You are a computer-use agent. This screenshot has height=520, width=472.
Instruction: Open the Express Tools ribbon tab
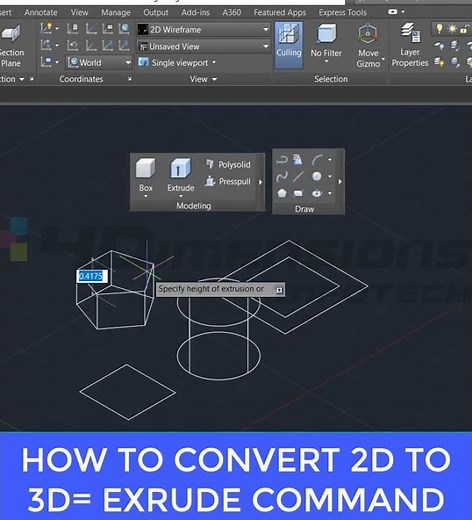(342, 12)
